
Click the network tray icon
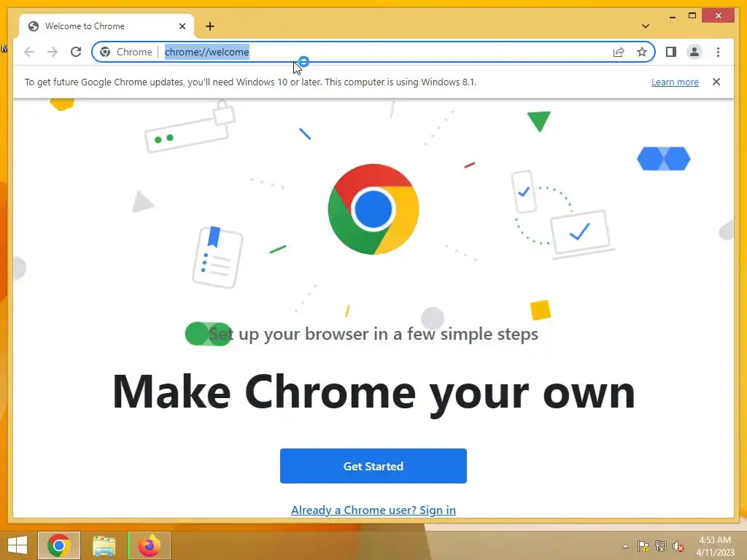tap(661, 546)
